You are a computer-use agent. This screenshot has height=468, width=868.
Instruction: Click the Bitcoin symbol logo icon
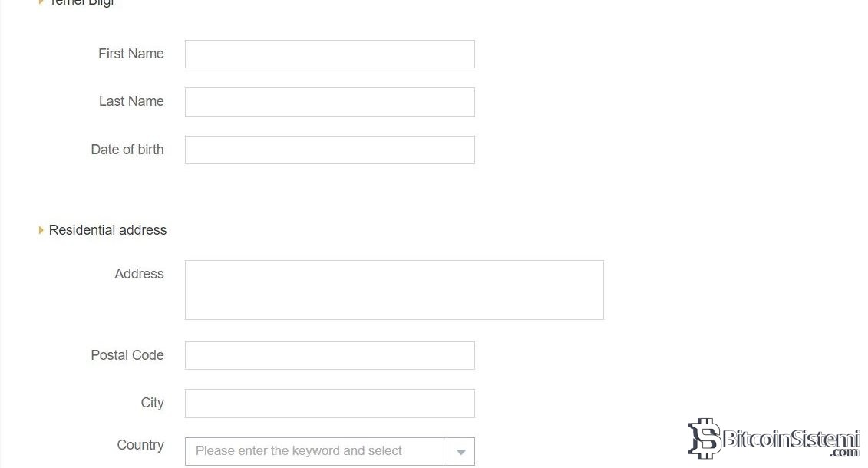pyautogui.click(x=704, y=438)
